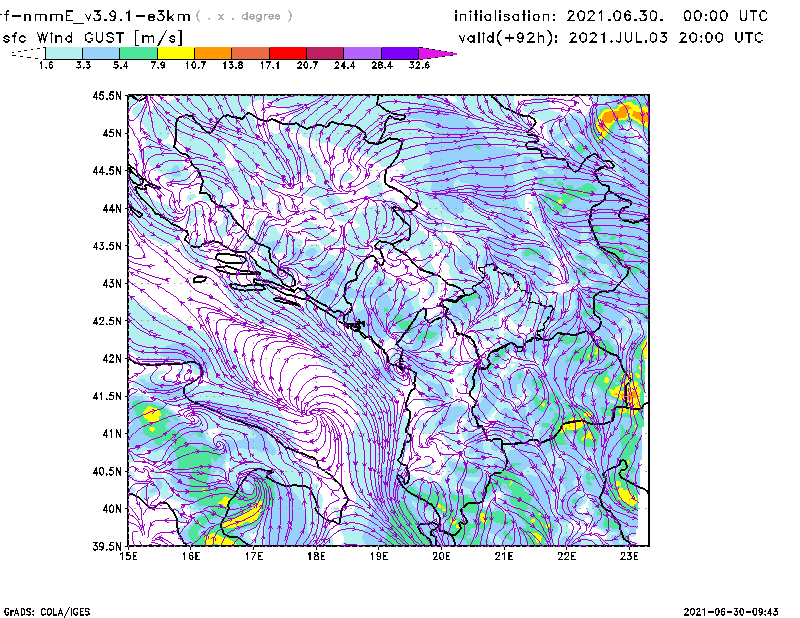Click the green 5.4–7.9 legend swatch
This screenshot has width=800, height=618.
pos(138,53)
